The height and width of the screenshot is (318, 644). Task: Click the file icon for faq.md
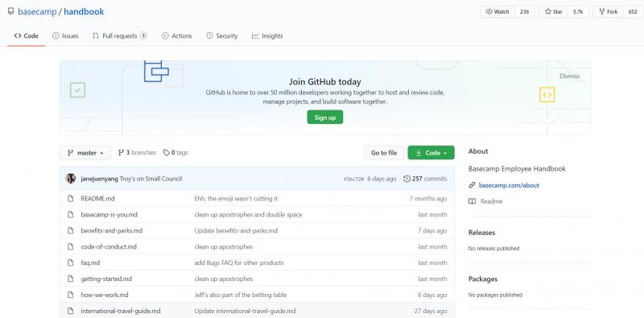[x=71, y=262]
